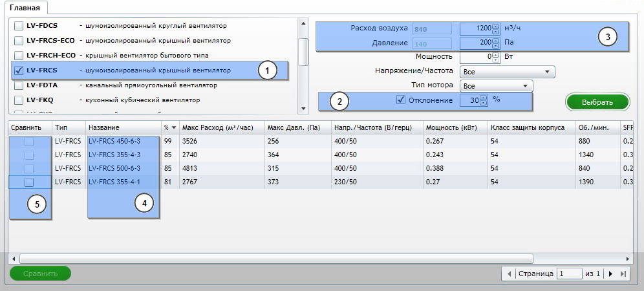Check compare box for LV-FRCS 450-6-3
644x291 pixels.
coord(29,142)
